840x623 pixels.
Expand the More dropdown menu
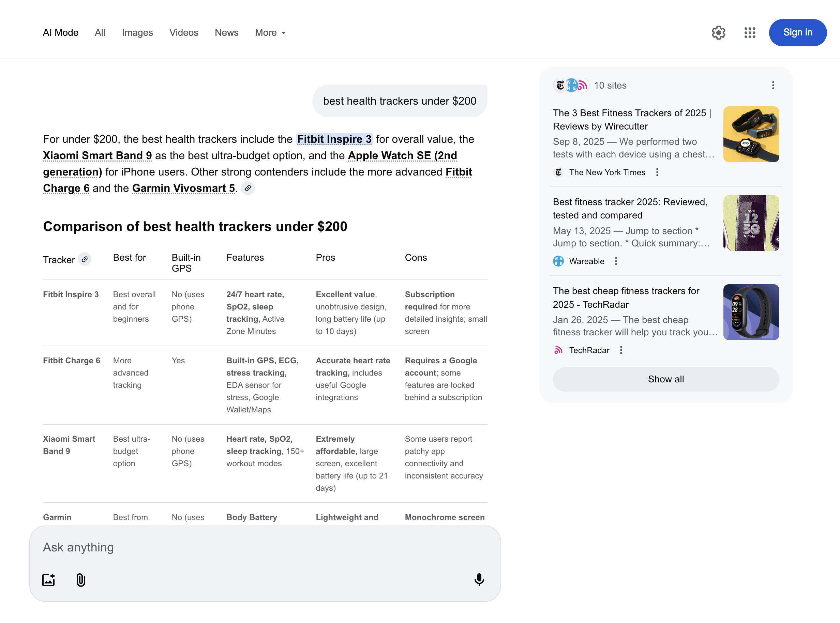(x=270, y=33)
